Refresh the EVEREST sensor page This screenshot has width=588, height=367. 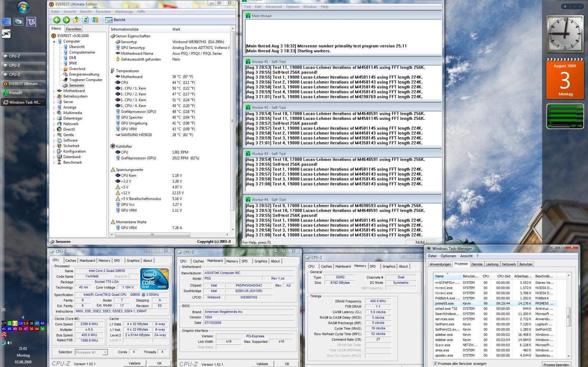pos(86,20)
